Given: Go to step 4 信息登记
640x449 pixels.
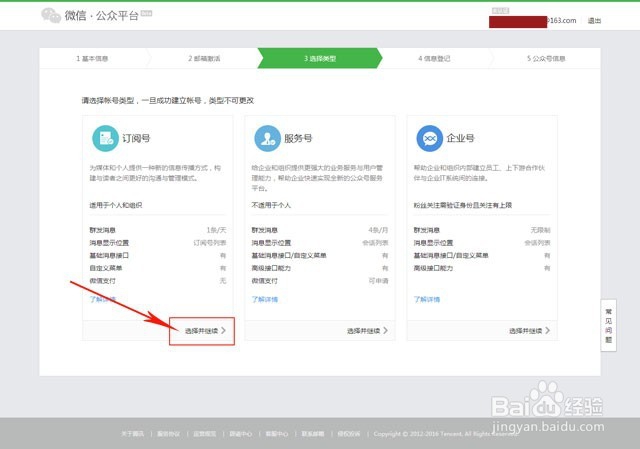Looking at the screenshot, I should point(434,59).
